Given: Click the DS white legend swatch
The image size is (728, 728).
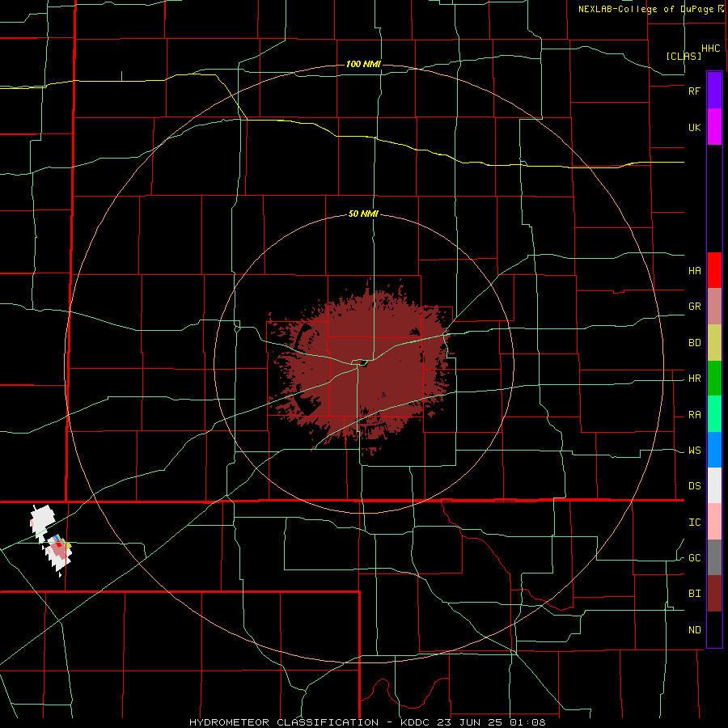Looking at the screenshot, I should coord(714,485).
